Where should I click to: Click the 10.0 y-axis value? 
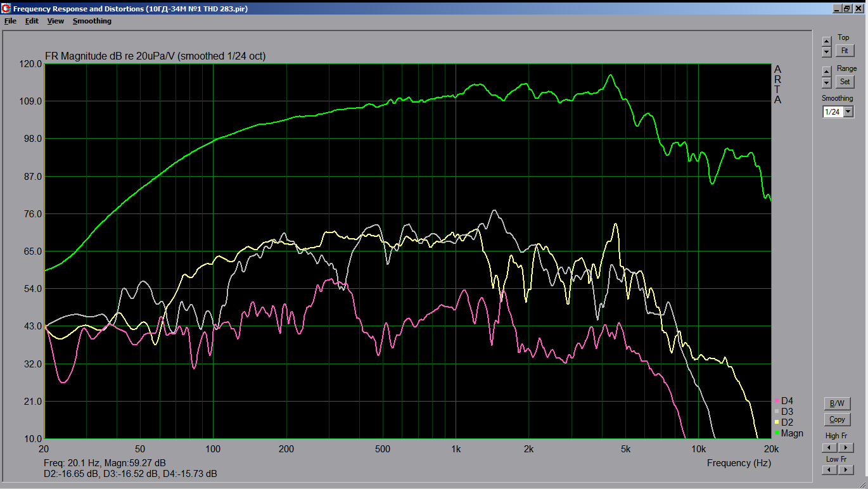coord(33,438)
